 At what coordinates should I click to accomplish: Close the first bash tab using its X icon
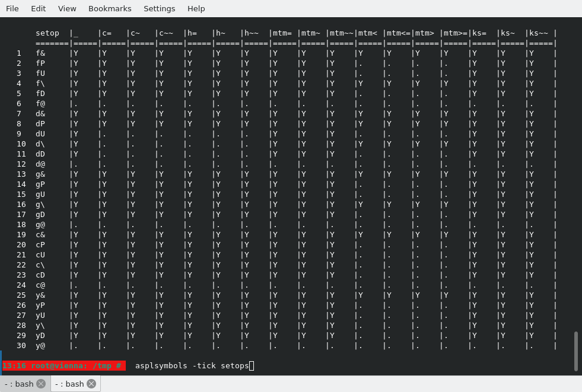point(41,384)
